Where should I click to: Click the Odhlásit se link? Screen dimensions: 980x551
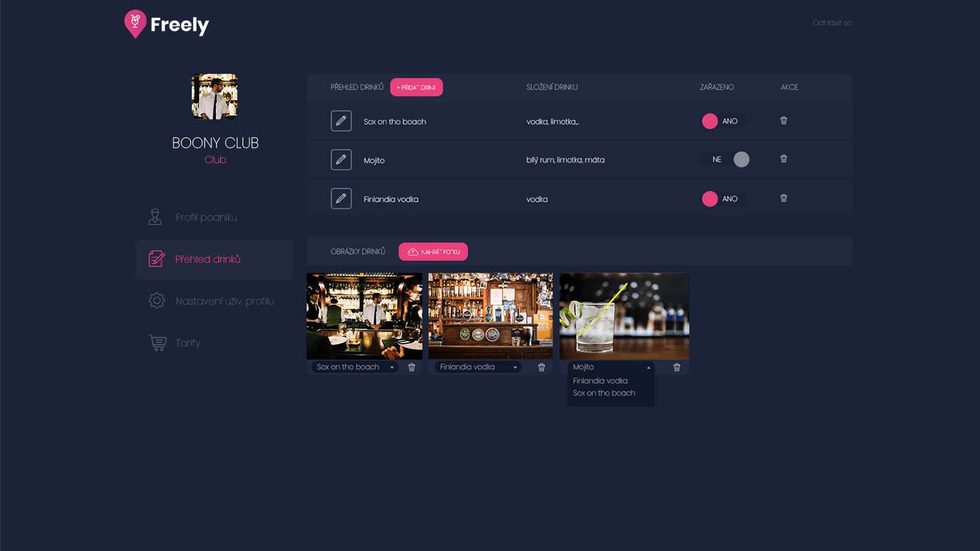click(831, 23)
